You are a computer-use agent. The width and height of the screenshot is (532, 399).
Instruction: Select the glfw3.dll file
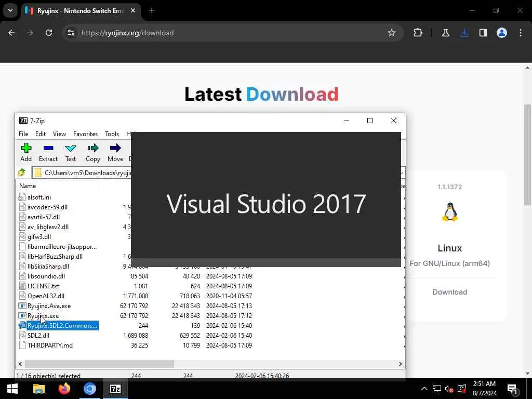click(x=39, y=237)
